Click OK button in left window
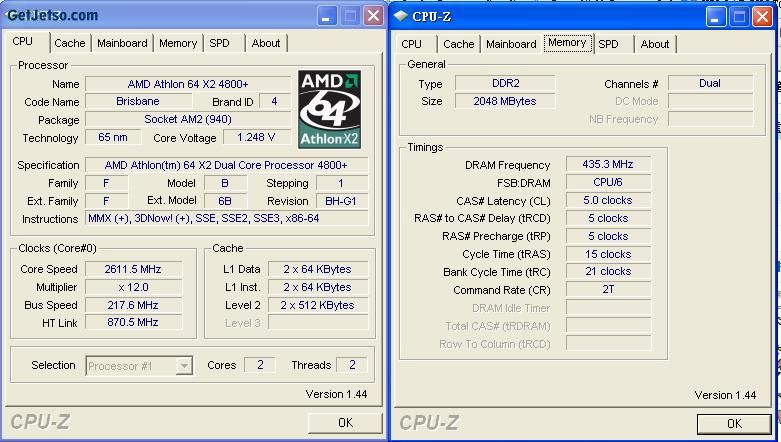 pyautogui.click(x=345, y=423)
